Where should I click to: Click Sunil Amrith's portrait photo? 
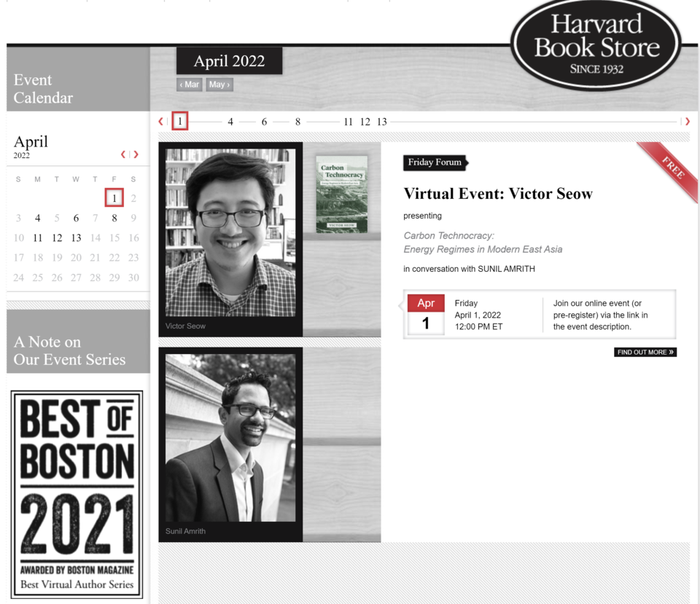[230, 438]
